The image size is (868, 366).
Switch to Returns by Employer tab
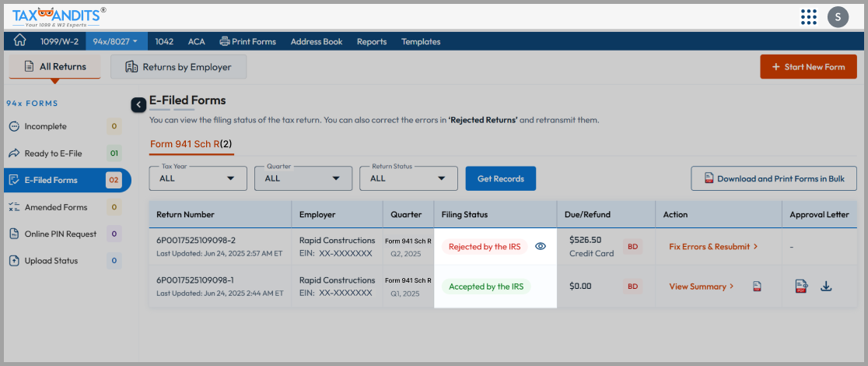click(x=178, y=67)
